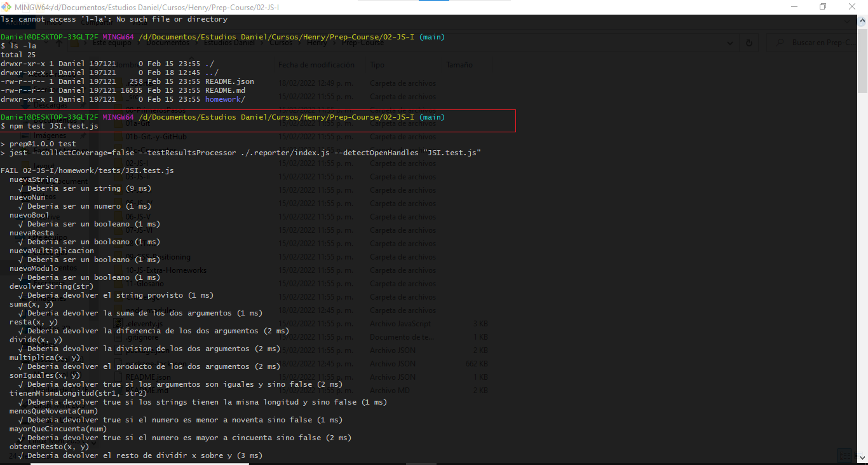Click the 'devolverString(str)' test group name
This screenshot has height=465, width=868.
51,286
